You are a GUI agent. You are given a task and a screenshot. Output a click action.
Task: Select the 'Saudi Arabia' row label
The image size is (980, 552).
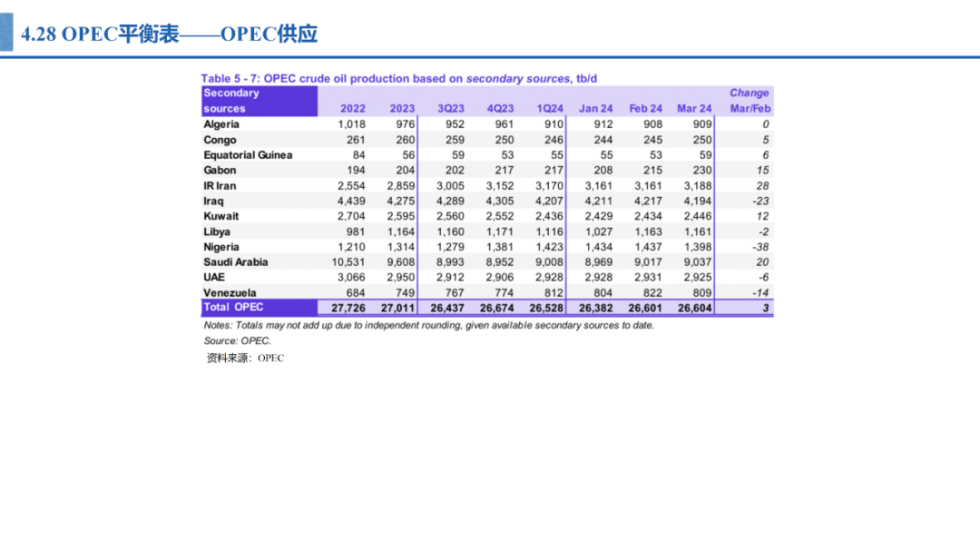pos(236,262)
